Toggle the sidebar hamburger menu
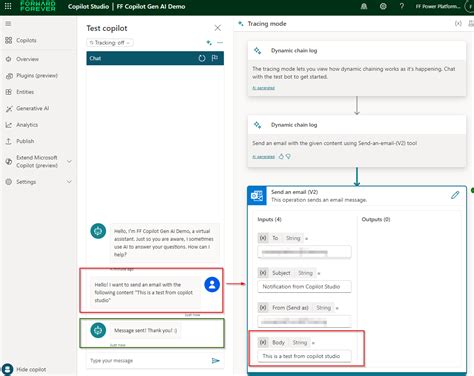The width and height of the screenshot is (474, 376). [8, 24]
